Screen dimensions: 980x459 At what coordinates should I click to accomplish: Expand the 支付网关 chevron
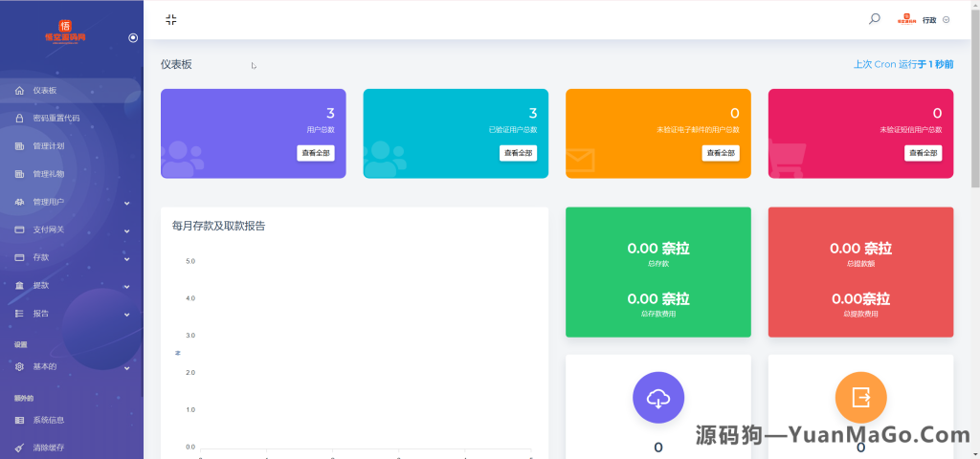tap(127, 230)
